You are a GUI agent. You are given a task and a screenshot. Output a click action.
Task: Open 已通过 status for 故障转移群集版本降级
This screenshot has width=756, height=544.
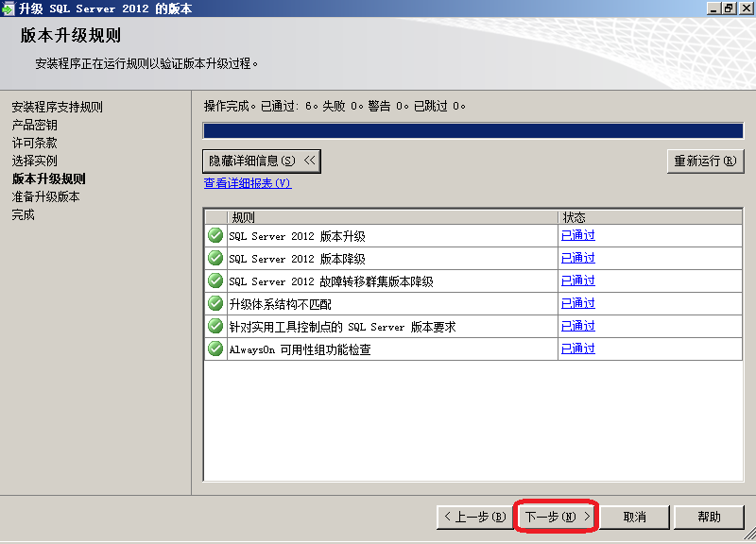pos(578,280)
